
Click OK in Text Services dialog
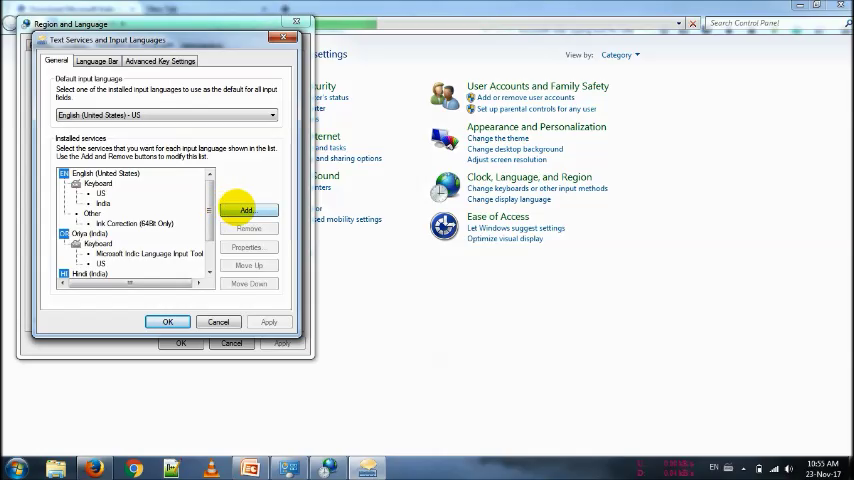point(168,322)
